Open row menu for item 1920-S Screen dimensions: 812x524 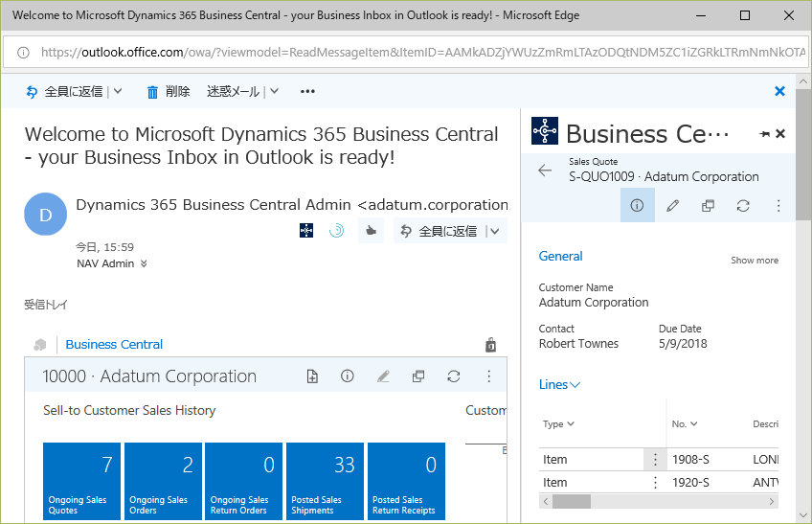tap(655, 483)
